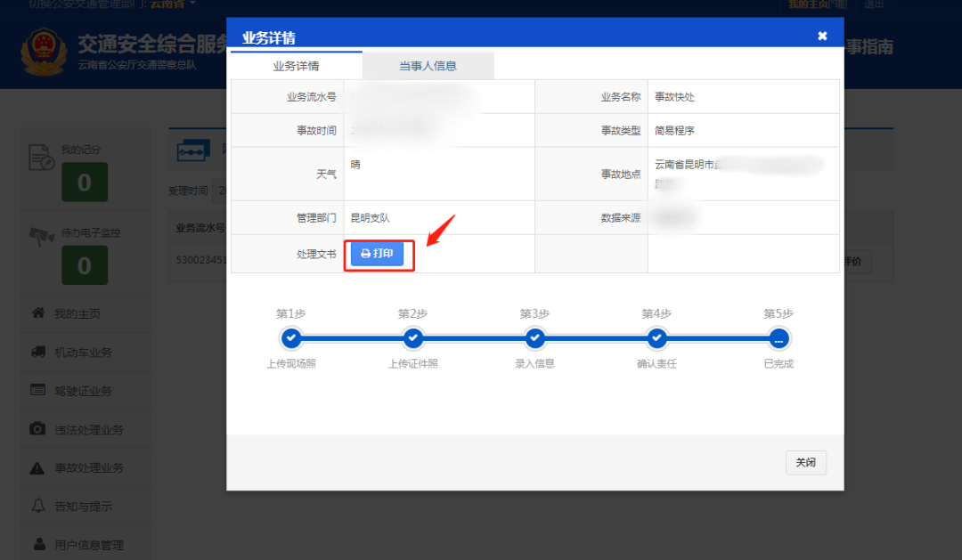Image resolution: width=962 pixels, height=560 pixels.
Task: Click the step 5 已完成 marker
Action: 779,338
